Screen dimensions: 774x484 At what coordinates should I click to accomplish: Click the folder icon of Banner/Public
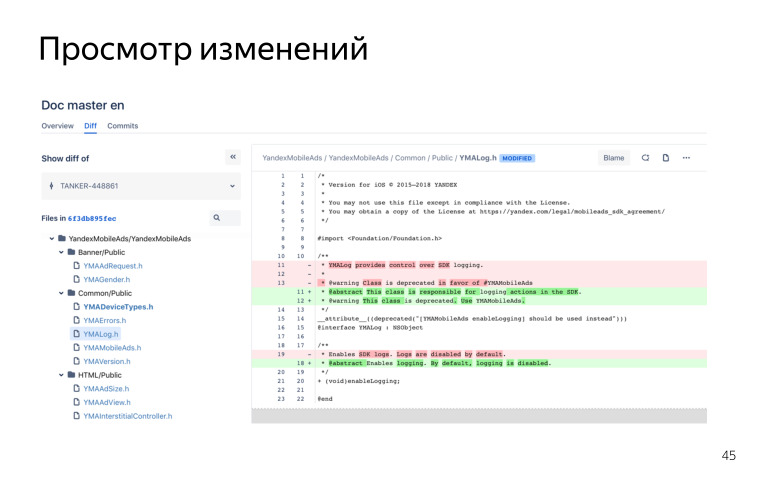pos(71,252)
